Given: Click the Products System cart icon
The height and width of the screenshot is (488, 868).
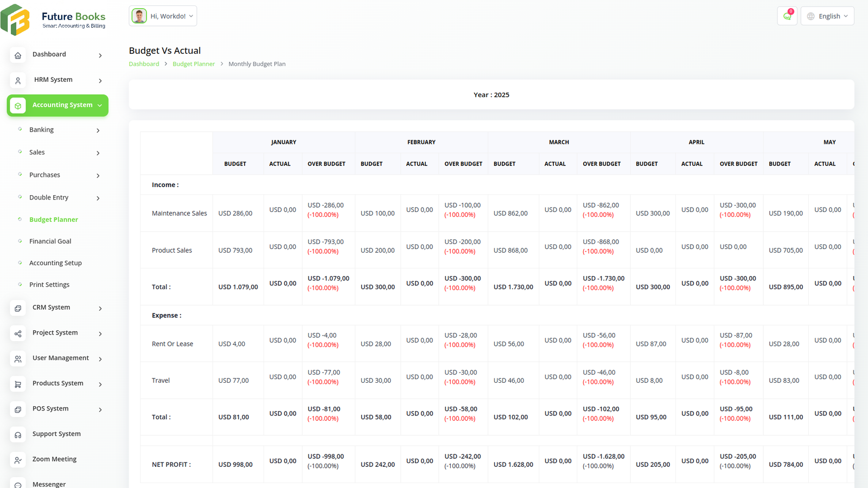Looking at the screenshot, I should pyautogui.click(x=18, y=384).
